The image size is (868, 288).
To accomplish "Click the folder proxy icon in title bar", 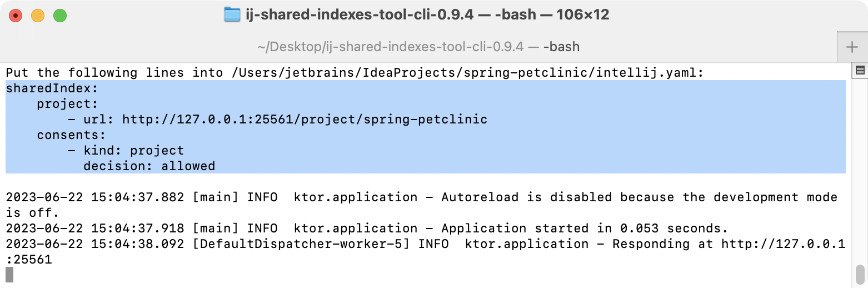I will [232, 14].
